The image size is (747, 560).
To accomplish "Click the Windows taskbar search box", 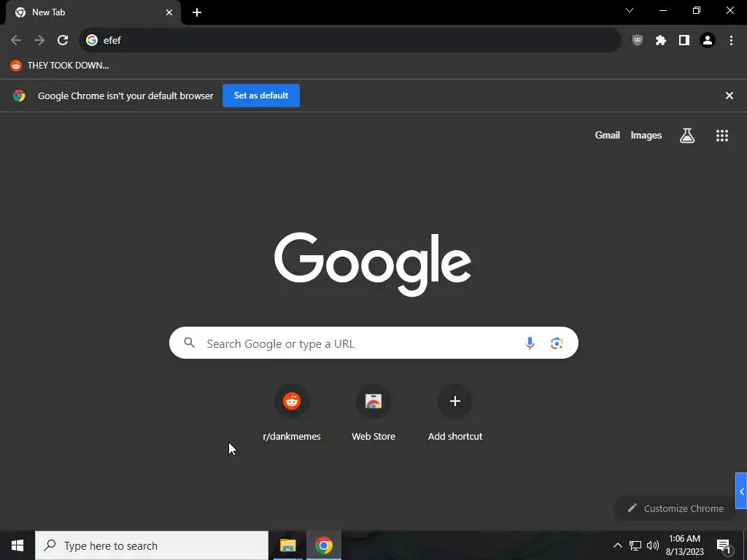I will click(152, 545).
